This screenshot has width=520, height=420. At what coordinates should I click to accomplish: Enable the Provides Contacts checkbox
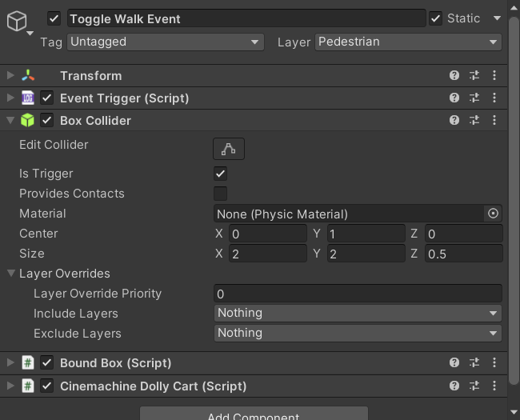(x=221, y=194)
